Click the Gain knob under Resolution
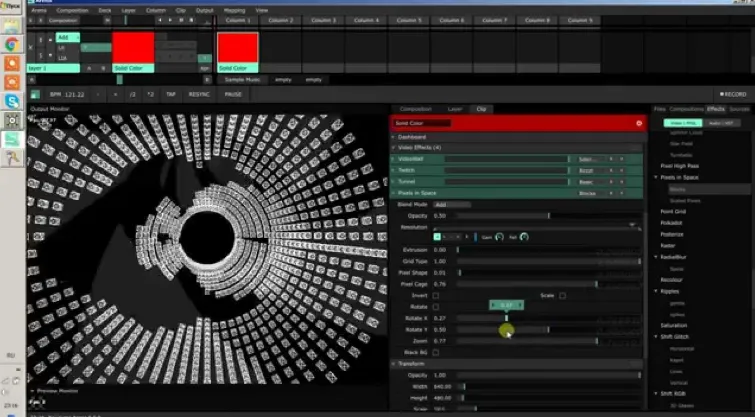Image resolution: width=755 pixels, height=417 pixels. (499, 237)
